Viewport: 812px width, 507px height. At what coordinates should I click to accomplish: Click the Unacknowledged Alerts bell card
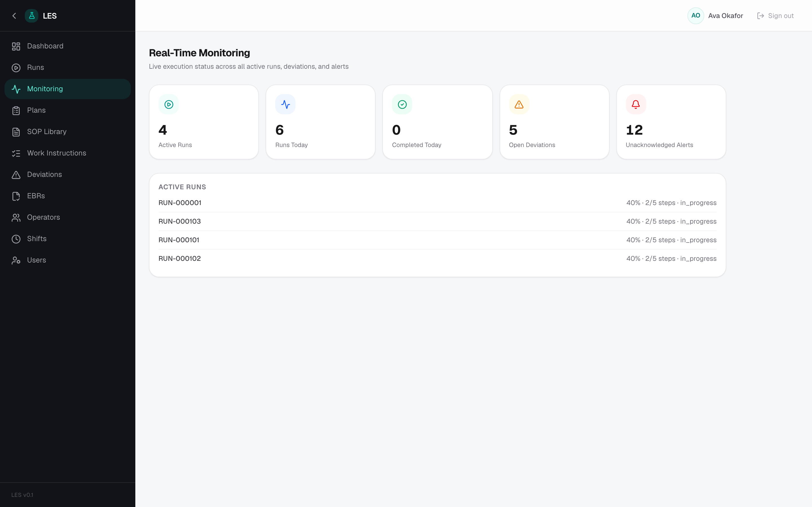point(671,122)
